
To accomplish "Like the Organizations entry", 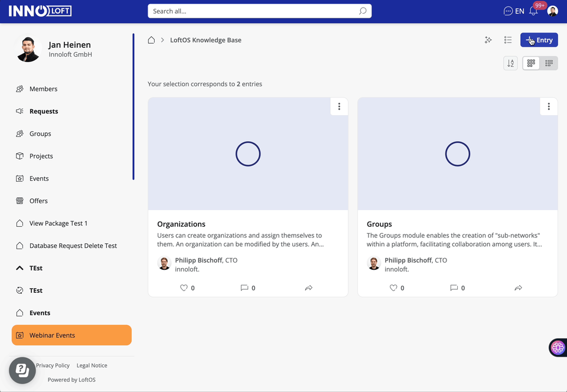I will click(x=184, y=288).
